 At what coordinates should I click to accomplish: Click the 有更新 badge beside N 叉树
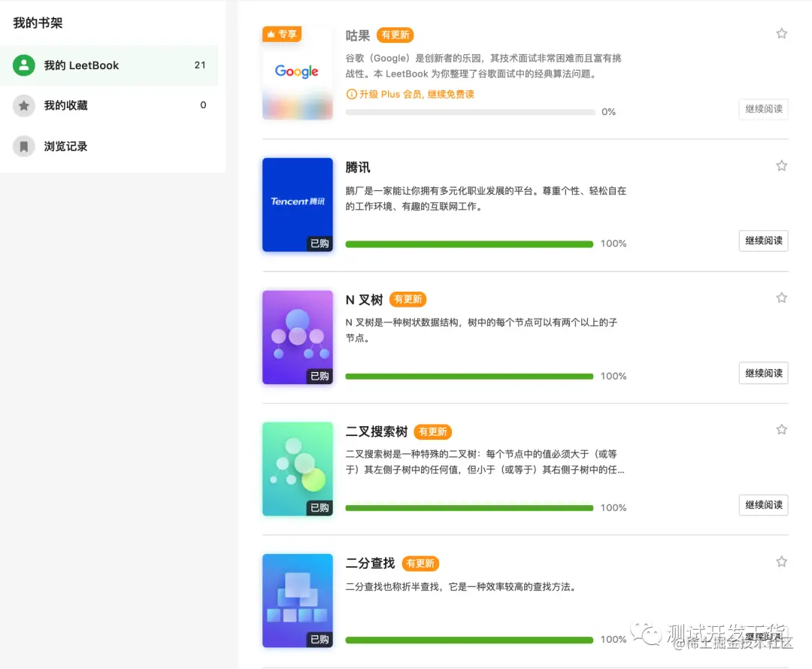point(408,299)
